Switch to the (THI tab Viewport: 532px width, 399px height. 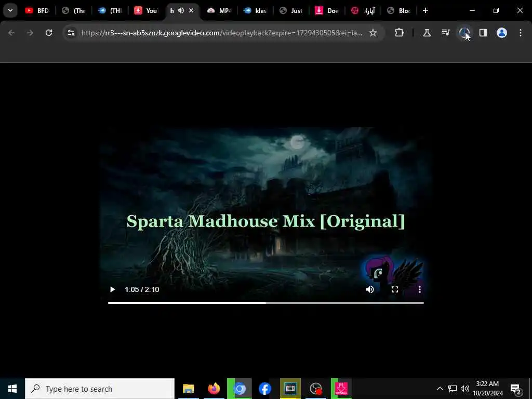point(110,10)
